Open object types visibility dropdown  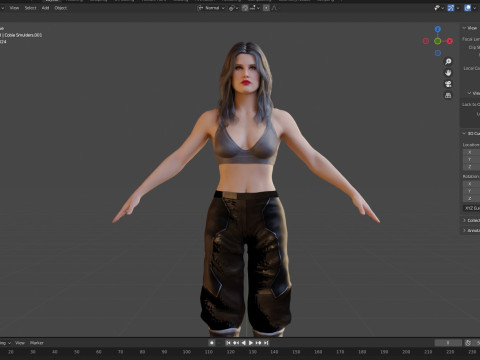tap(439, 8)
